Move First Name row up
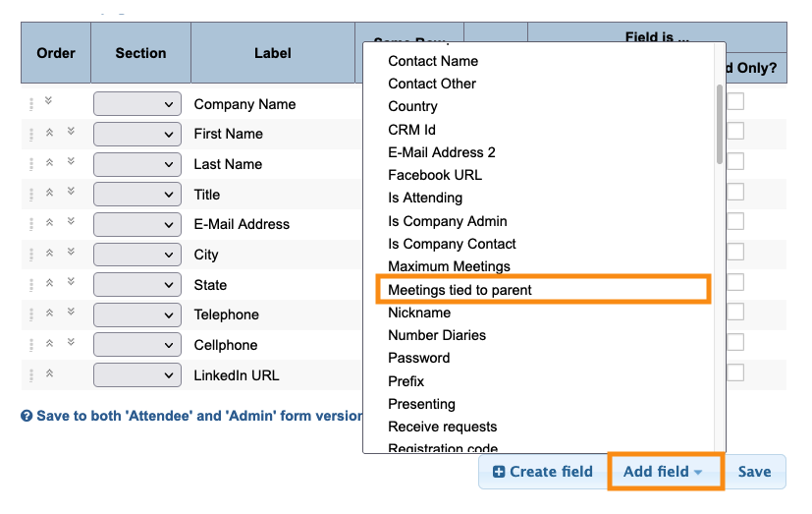 coord(49,132)
